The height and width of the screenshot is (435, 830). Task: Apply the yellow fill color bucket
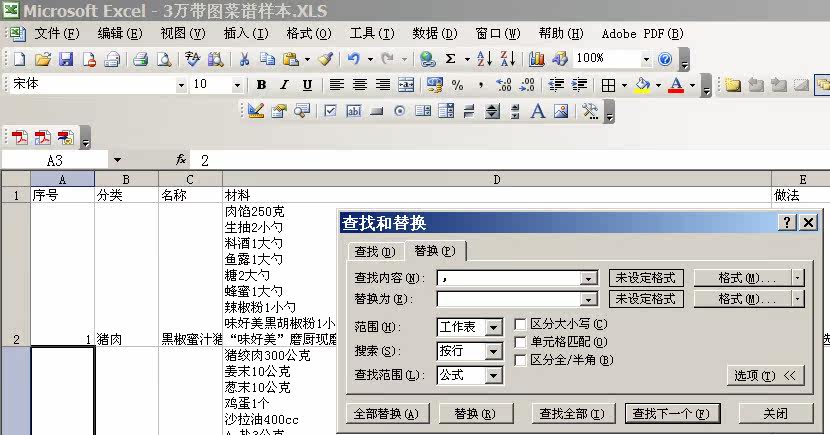click(x=642, y=85)
